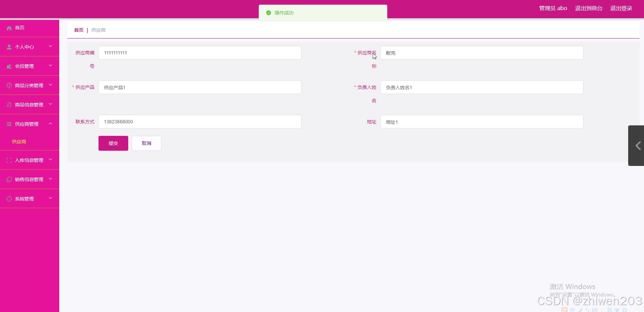Open the 个人中心 menu item

[30, 47]
